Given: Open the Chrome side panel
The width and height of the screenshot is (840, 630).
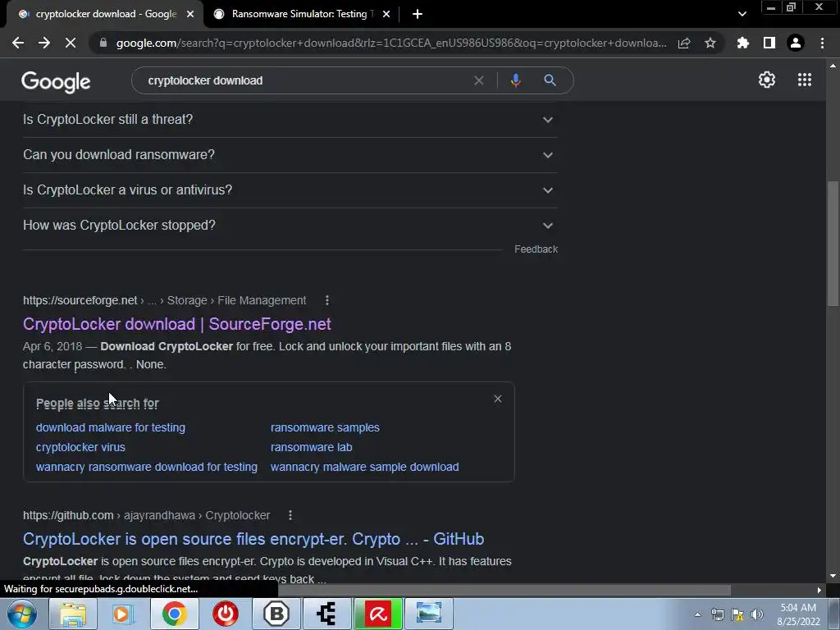Looking at the screenshot, I should pos(769,43).
